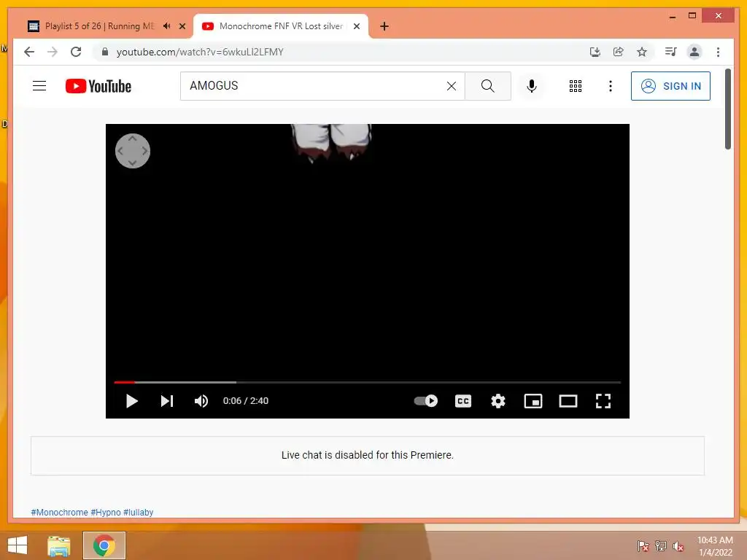Screen dimensions: 747x560
Task: Click the #Monochrome hashtag
Action: pos(60,513)
